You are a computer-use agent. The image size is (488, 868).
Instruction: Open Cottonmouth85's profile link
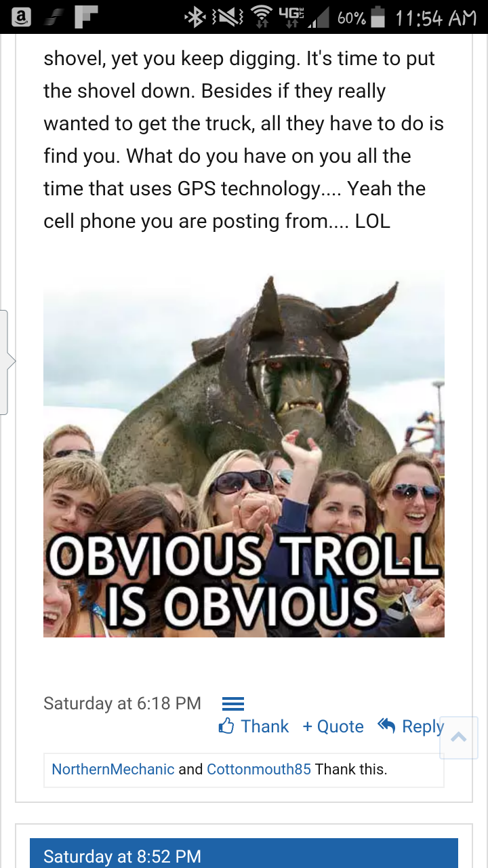[259, 770]
